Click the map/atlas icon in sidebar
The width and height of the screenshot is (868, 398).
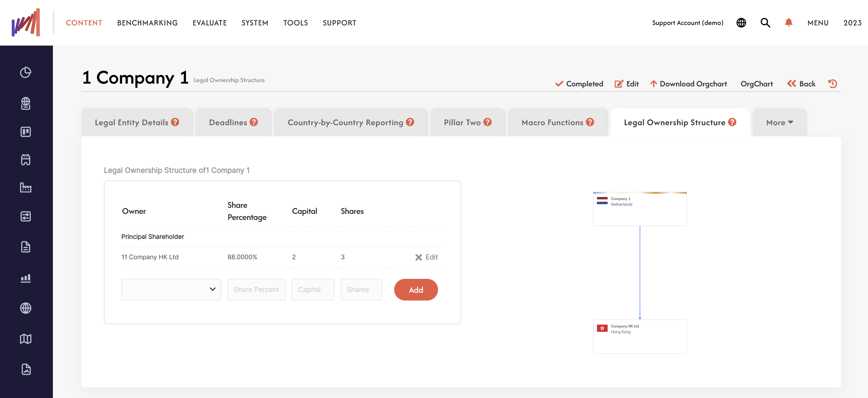pos(26,339)
